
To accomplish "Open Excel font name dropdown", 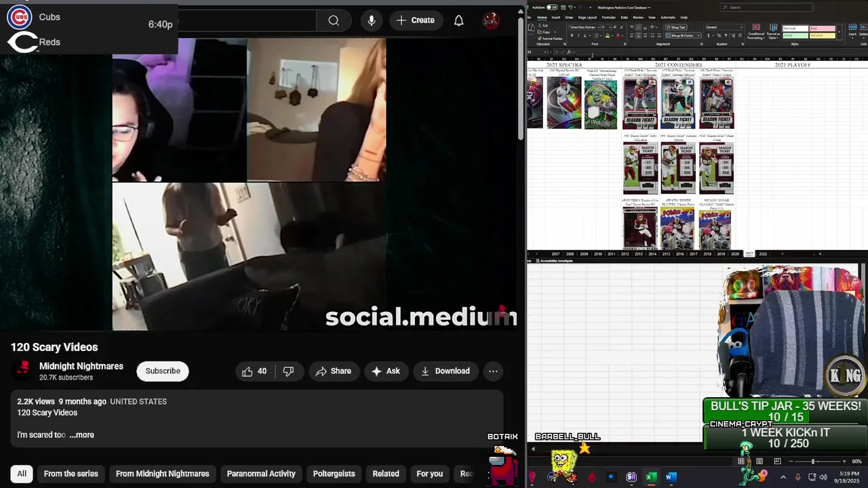I will [598, 27].
